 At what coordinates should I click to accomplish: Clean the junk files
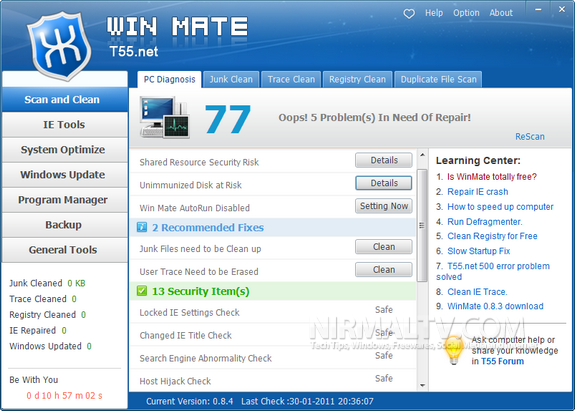tap(384, 247)
